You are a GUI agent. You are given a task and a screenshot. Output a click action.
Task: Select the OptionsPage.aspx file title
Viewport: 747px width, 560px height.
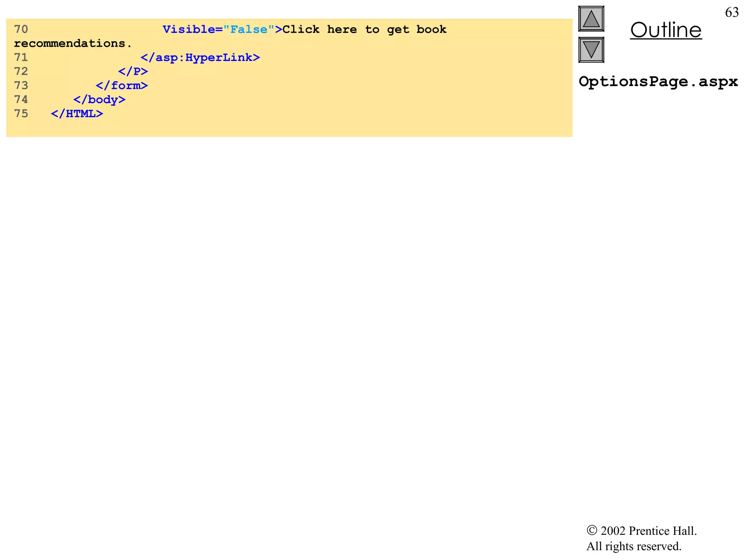[658, 82]
